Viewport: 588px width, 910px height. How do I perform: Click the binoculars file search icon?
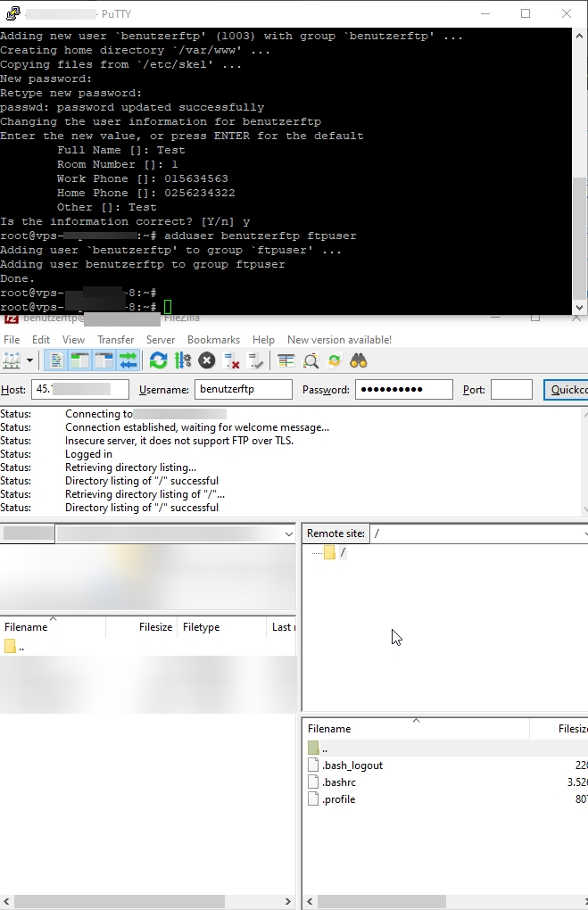pyautogui.click(x=359, y=360)
